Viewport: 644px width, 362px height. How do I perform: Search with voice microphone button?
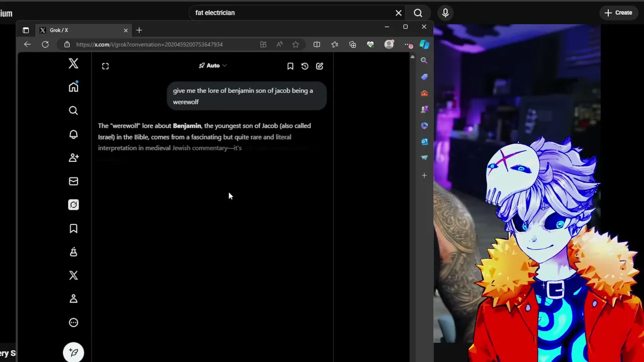(x=445, y=13)
